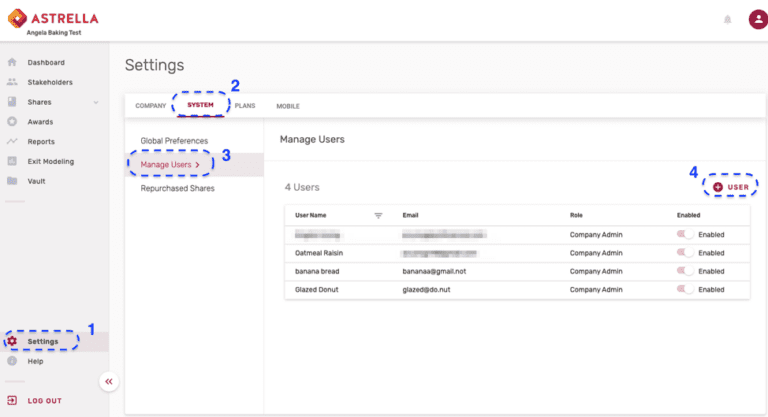Switch to the Company tab
768x417 pixels.
click(x=150, y=106)
